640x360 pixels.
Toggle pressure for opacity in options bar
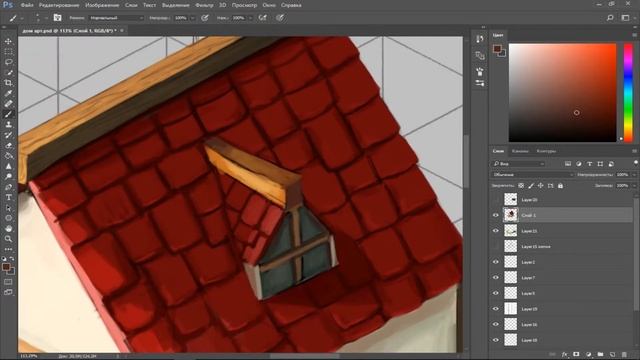click(205, 18)
